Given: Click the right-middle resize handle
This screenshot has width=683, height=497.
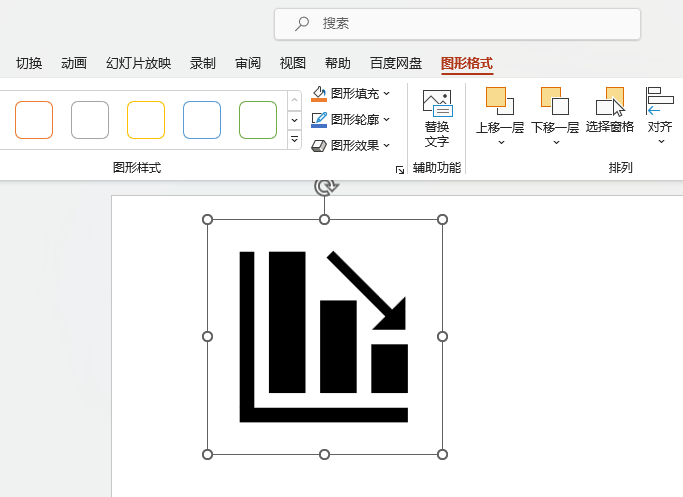Looking at the screenshot, I should click(x=442, y=337).
